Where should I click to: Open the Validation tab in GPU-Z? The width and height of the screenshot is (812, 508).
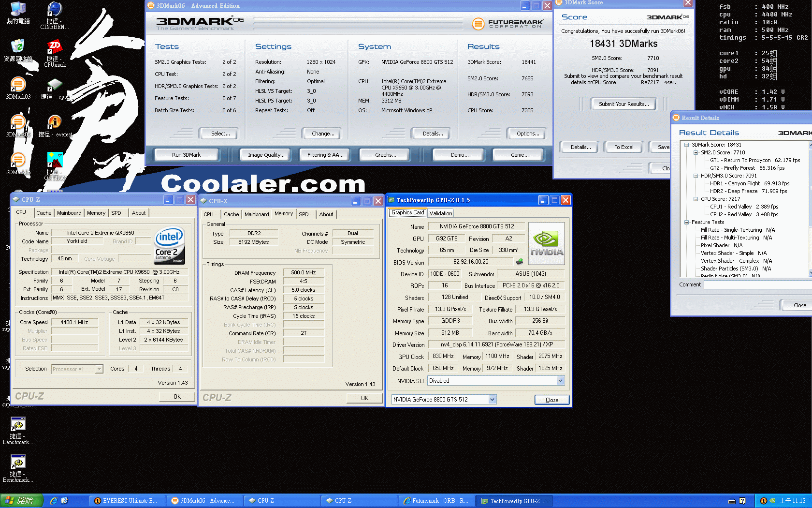[441, 213]
